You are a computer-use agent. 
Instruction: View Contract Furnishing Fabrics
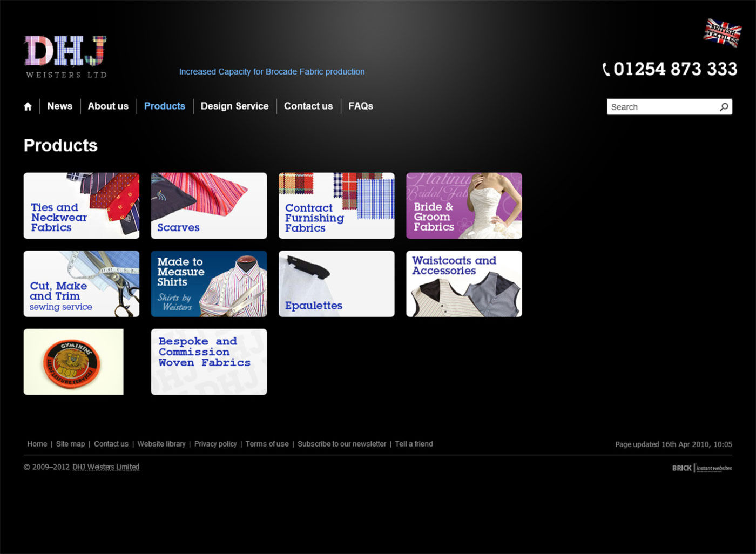tap(336, 205)
